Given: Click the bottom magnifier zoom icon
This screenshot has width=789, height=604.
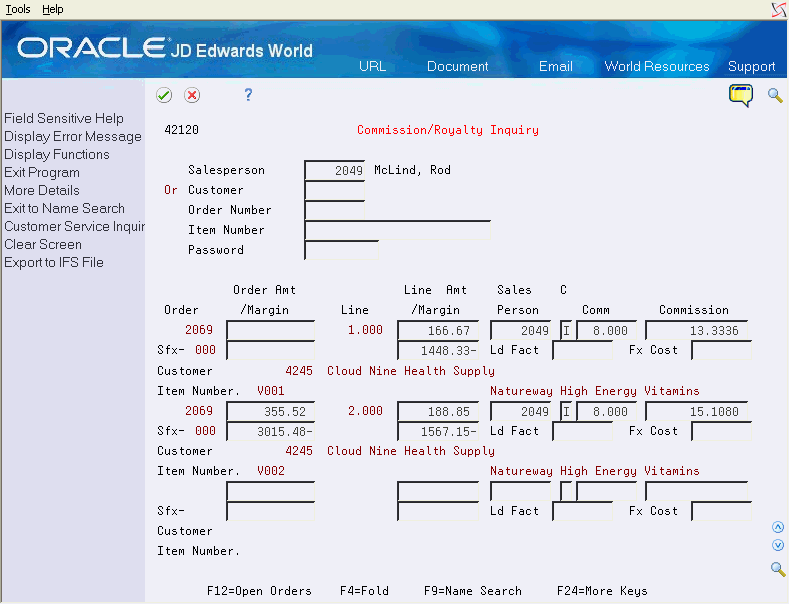Looking at the screenshot, I should click(778, 569).
